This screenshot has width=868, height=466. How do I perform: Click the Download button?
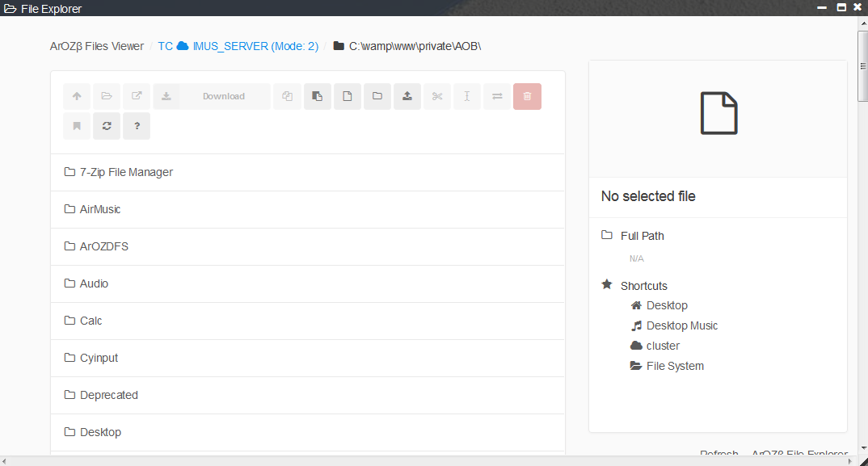click(212, 97)
